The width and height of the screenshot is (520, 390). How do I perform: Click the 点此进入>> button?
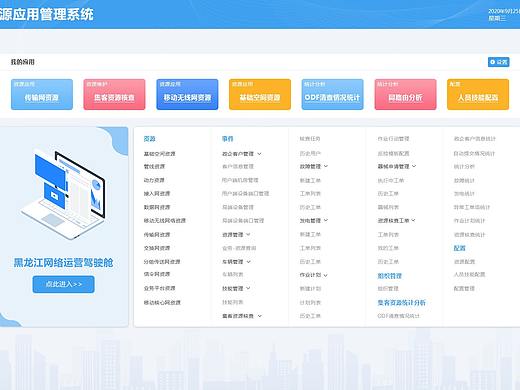tap(63, 284)
